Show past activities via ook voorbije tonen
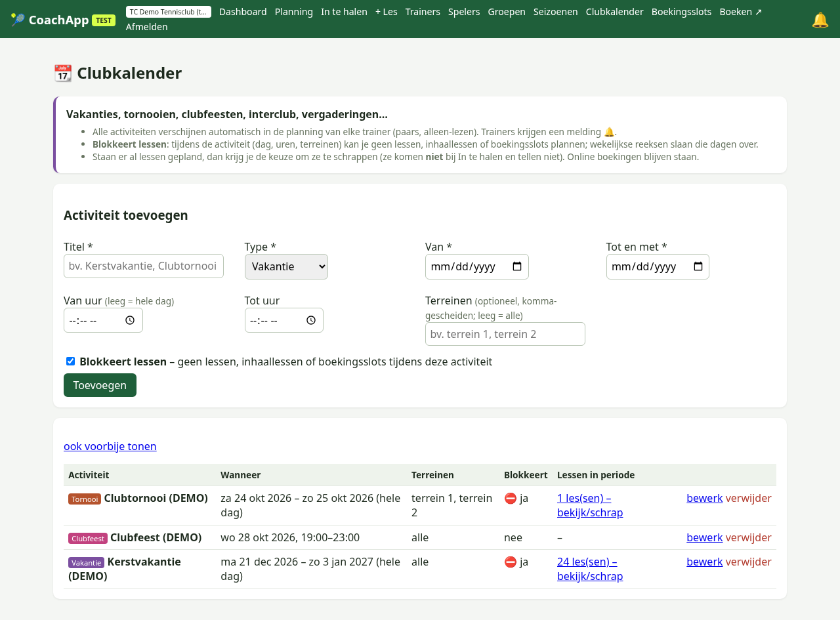The height and width of the screenshot is (620, 840). click(x=110, y=446)
